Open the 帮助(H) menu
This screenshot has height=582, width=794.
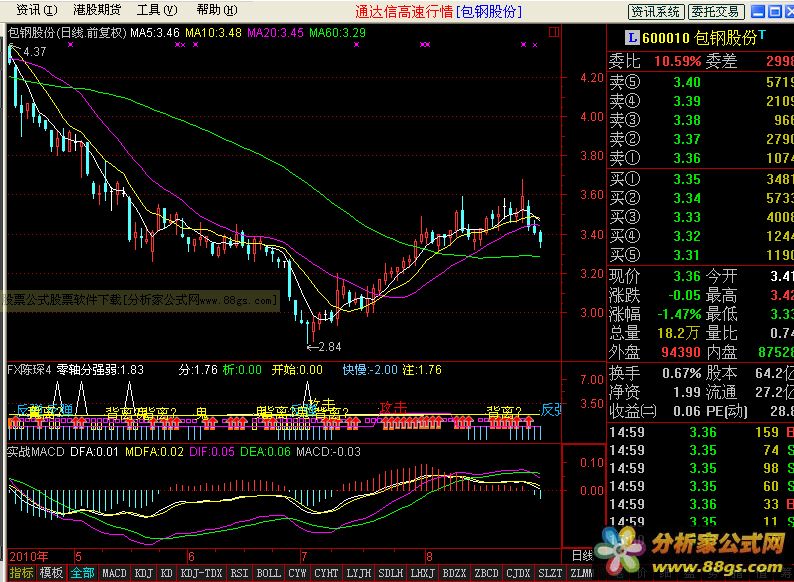point(217,10)
